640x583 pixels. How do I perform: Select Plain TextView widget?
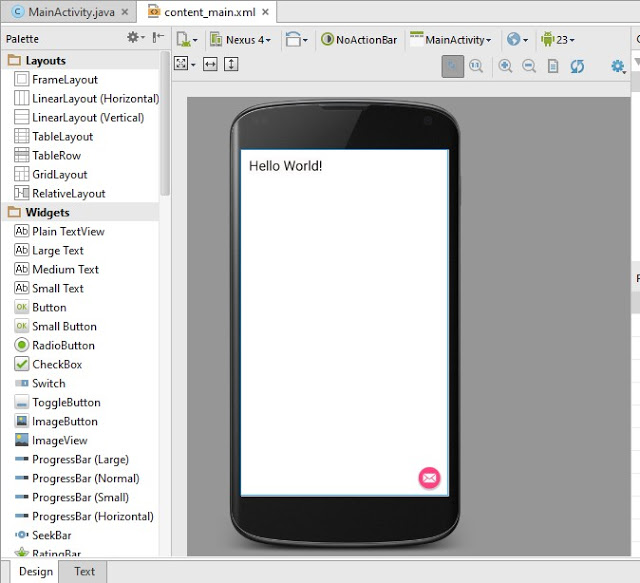[59, 231]
